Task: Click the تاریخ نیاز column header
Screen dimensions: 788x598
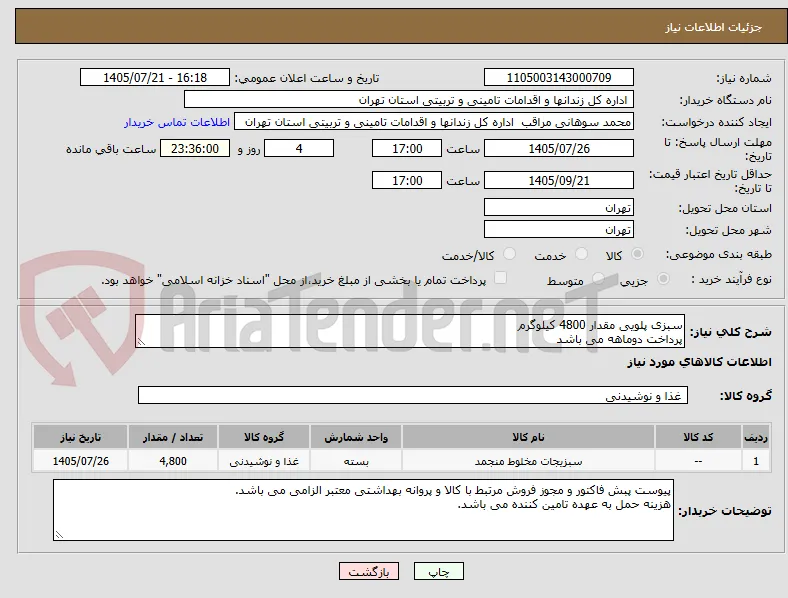Action: click(x=80, y=437)
